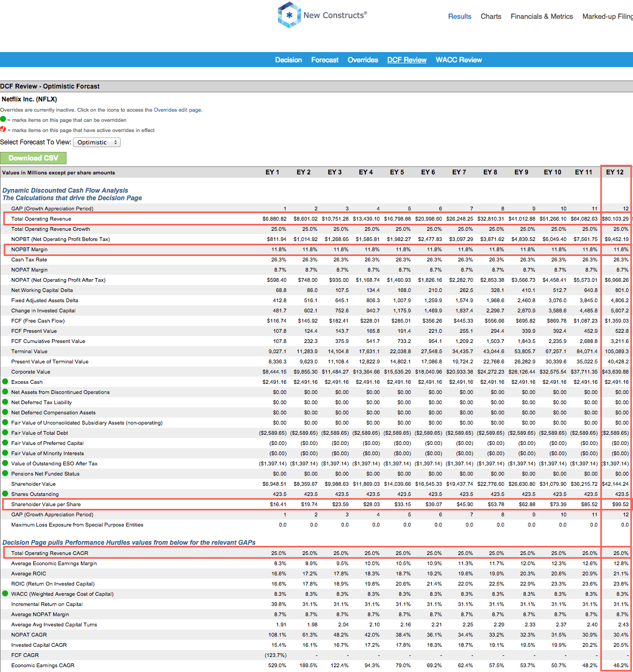Open the Select Forecast To View dropdown
This screenshot has width=633, height=672.
coord(97,142)
